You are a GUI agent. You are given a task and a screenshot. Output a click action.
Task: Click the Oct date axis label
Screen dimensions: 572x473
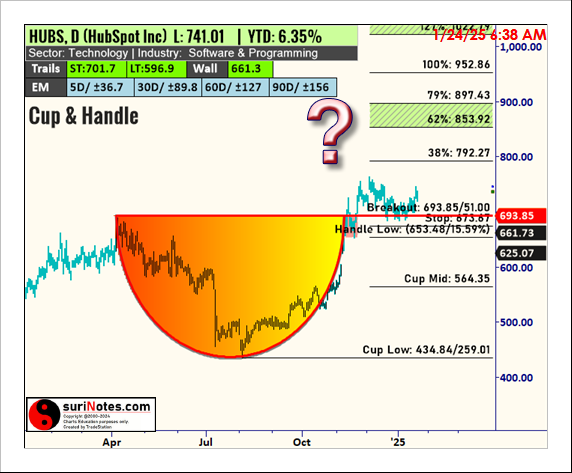[302, 442]
